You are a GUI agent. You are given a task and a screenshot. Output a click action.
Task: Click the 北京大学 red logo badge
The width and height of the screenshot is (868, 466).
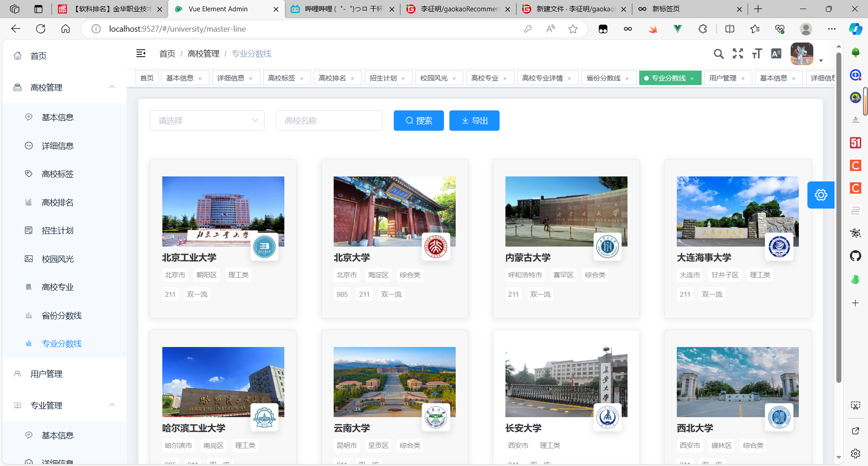tap(436, 247)
